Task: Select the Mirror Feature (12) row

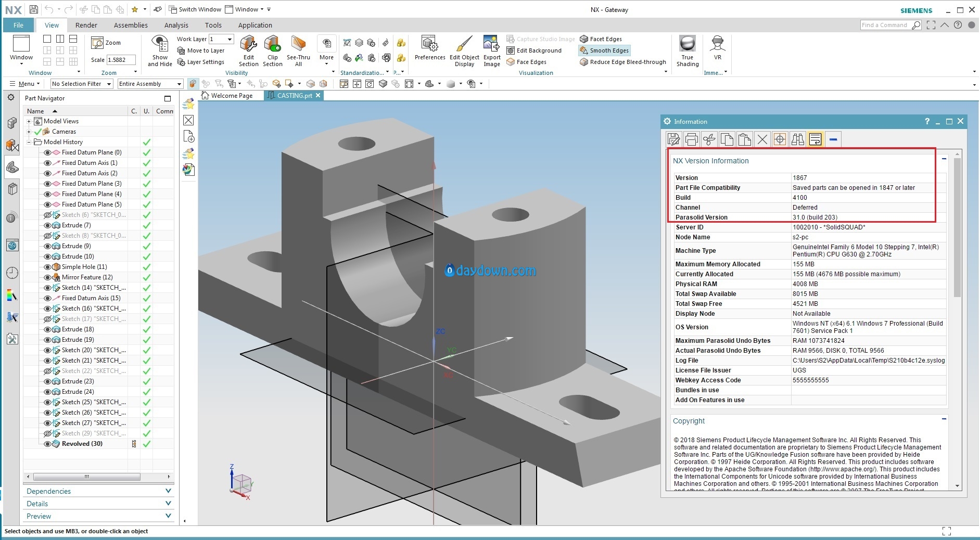Action: click(87, 277)
